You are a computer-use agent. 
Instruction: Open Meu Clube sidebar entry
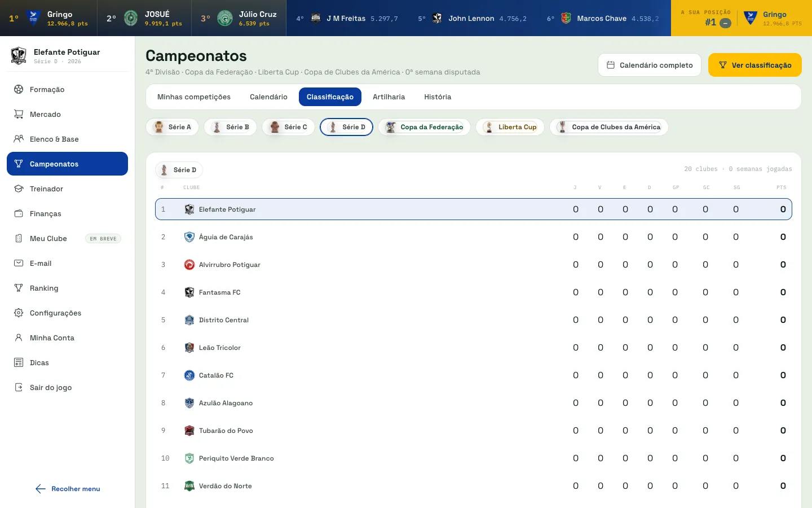[67, 238]
